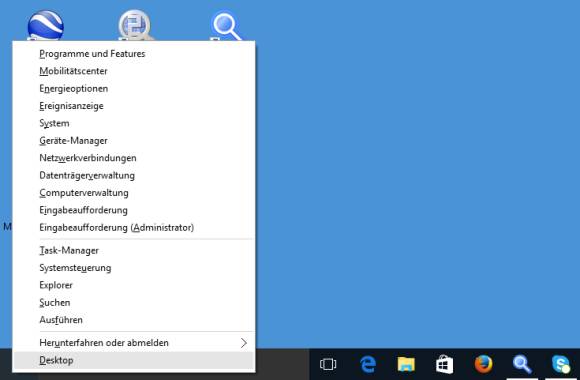Open Programme und Features from the menu
580x380 pixels.
pyautogui.click(x=134, y=54)
